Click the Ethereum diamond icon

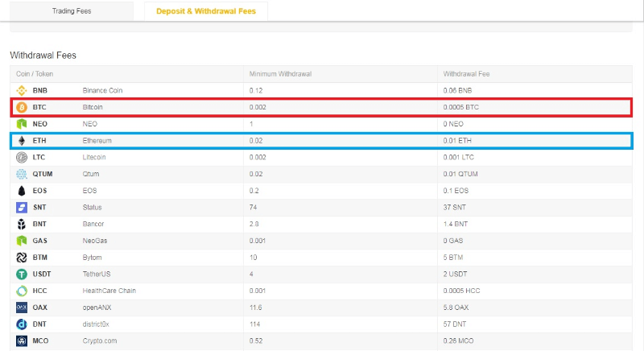pos(22,141)
